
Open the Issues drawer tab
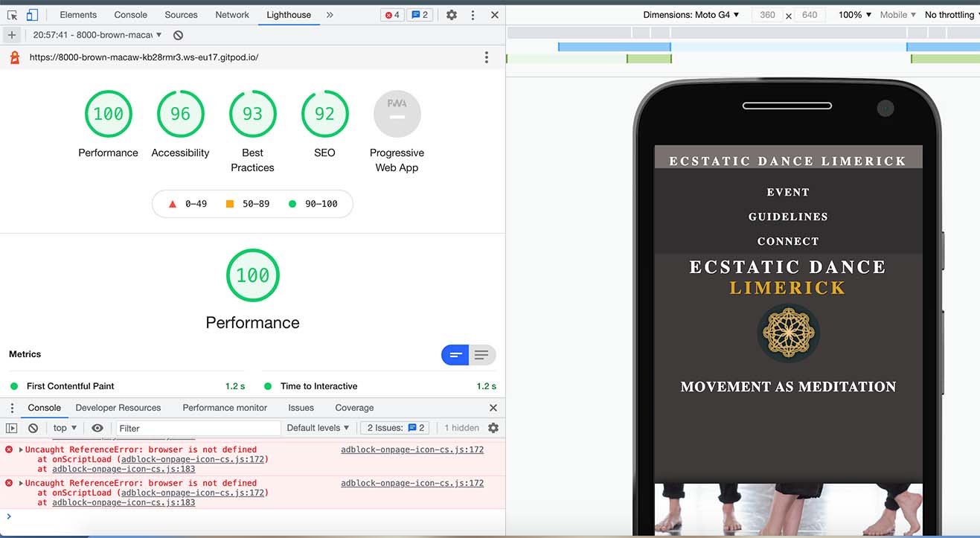301,408
